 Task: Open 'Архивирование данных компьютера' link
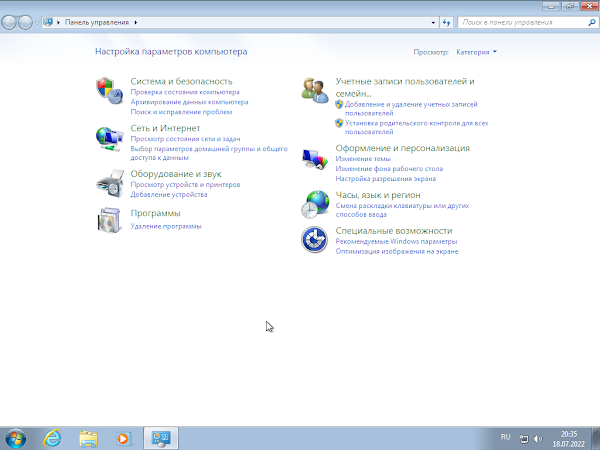pyautogui.click(x=189, y=102)
